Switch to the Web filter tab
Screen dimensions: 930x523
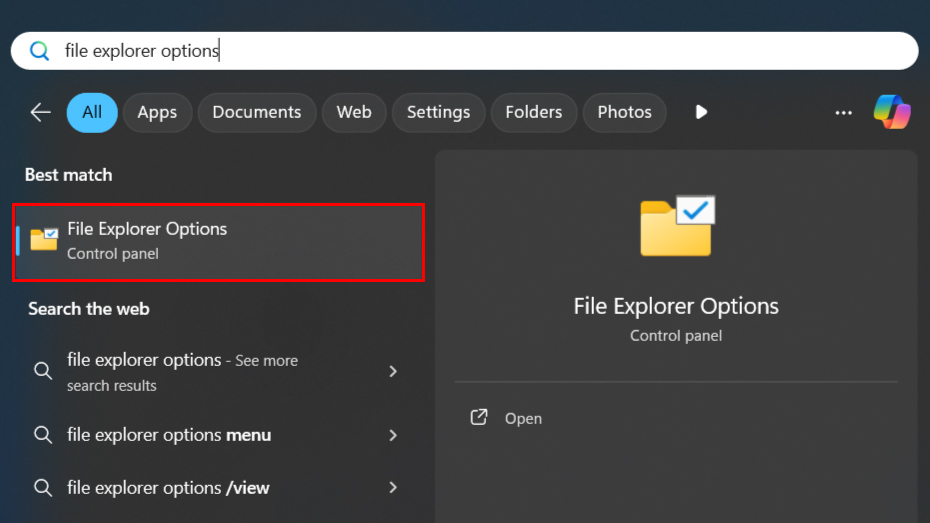tap(354, 112)
